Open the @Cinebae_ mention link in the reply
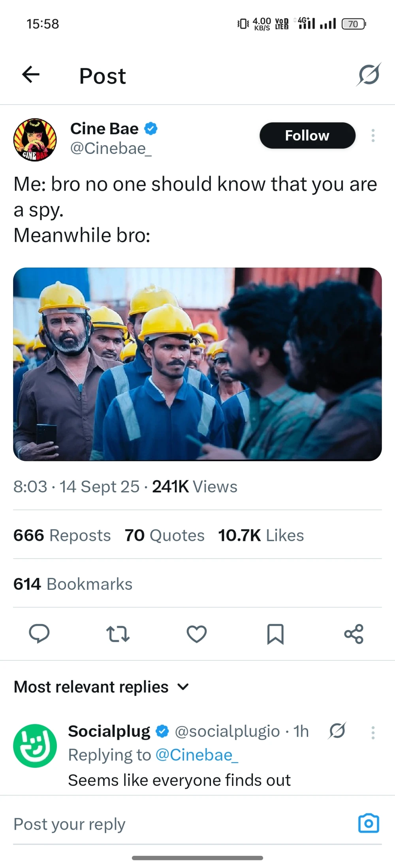The width and height of the screenshot is (395, 868). coord(197,755)
